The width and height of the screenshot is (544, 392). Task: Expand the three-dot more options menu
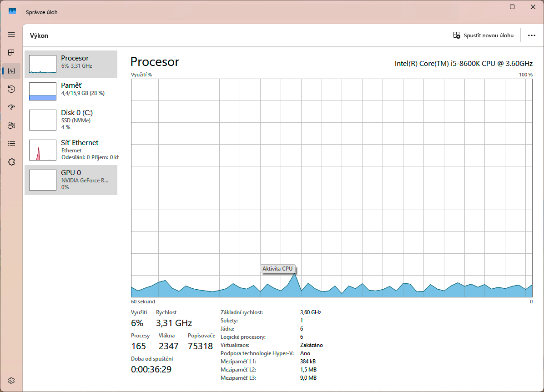(x=531, y=35)
